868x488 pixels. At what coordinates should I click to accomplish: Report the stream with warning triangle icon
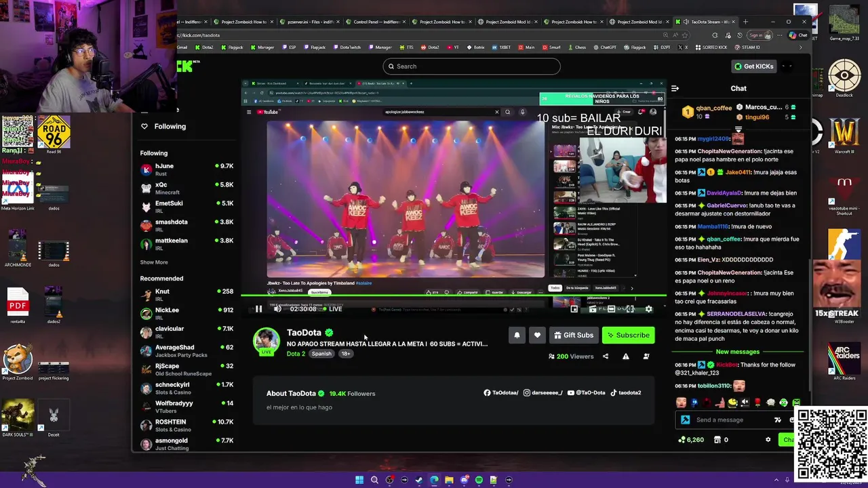tap(626, 357)
